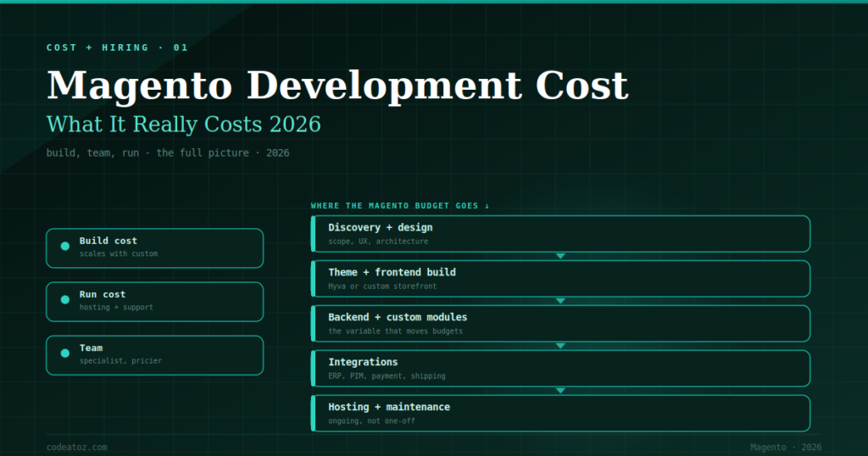Open the Hosting + maintenance step
Image resolution: width=868 pixels, height=456 pixels.
[561, 413]
